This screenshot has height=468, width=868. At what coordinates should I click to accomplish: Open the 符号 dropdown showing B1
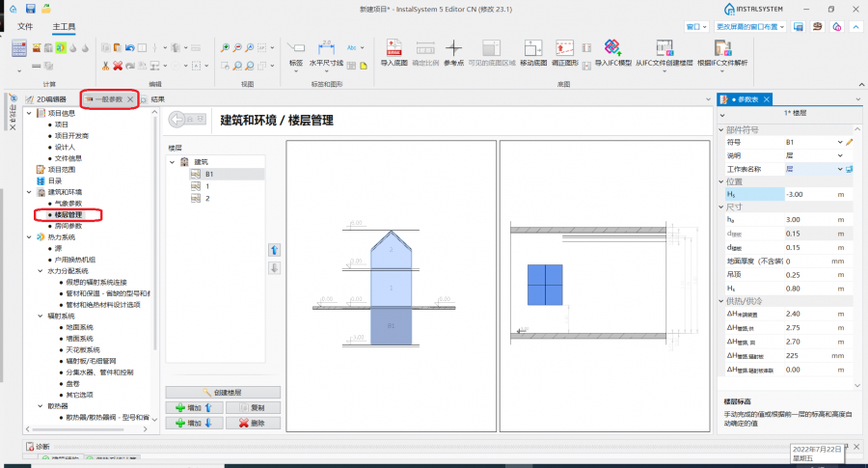point(840,142)
